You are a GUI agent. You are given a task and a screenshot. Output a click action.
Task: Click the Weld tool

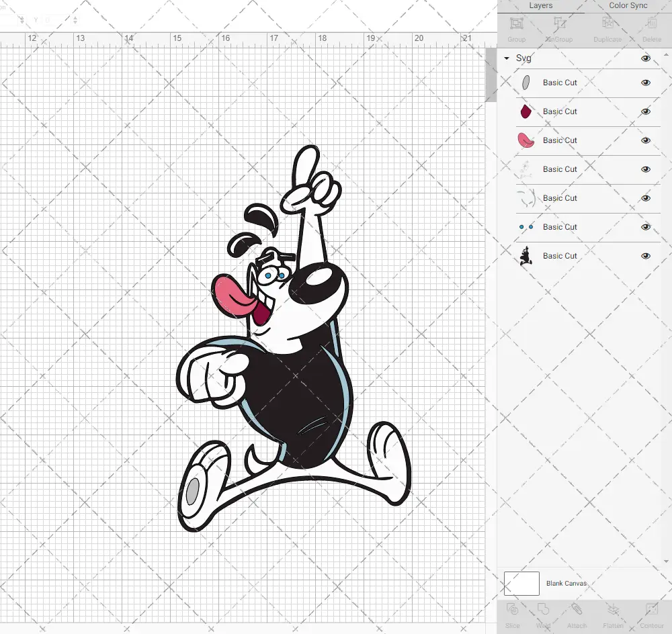[x=543, y=616]
